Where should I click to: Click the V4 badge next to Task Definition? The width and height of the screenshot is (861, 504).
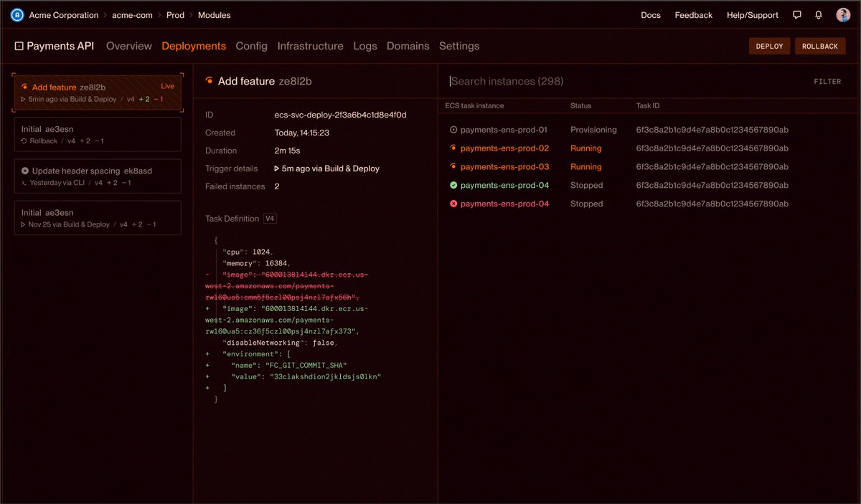pyautogui.click(x=270, y=219)
